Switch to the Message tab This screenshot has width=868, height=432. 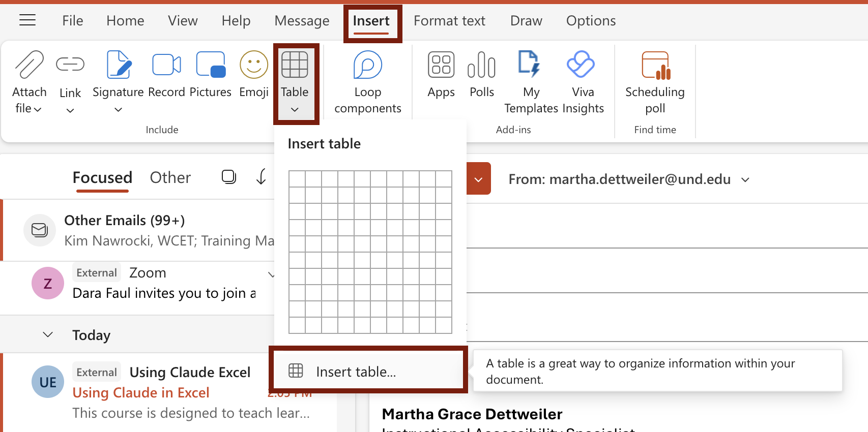click(x=302, y=21)
